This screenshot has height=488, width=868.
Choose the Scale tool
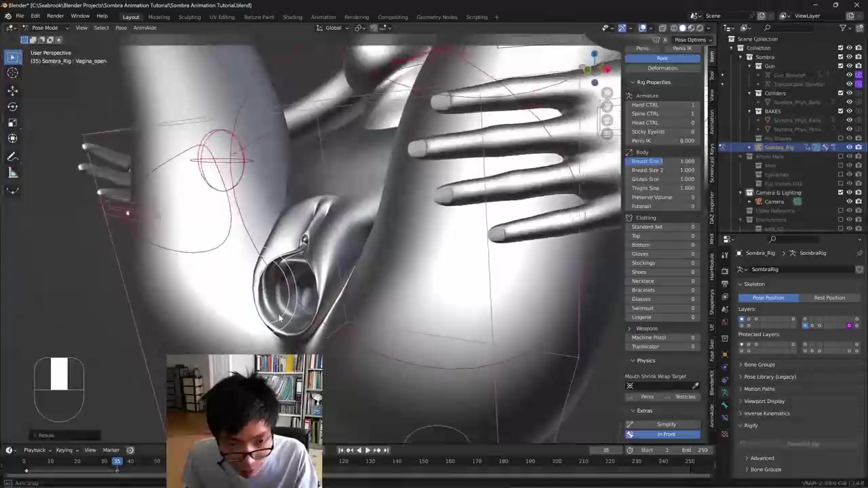tap(12, 123)
